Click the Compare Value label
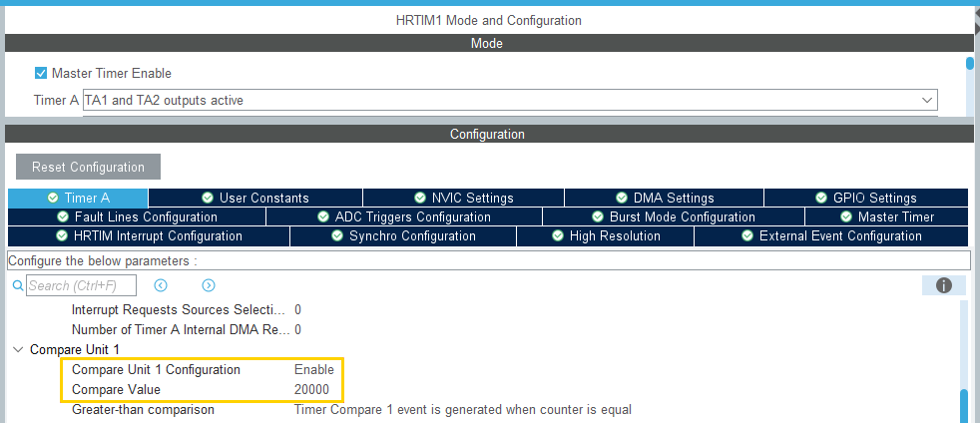 [116, 390]
